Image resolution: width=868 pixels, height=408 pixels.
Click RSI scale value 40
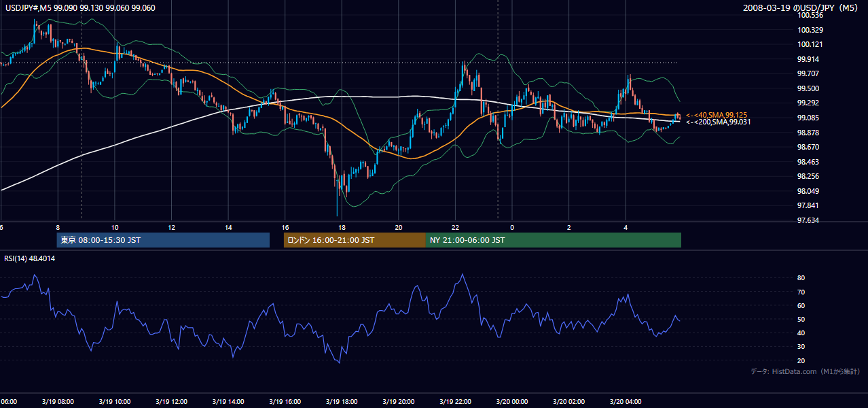click(801, 333)
